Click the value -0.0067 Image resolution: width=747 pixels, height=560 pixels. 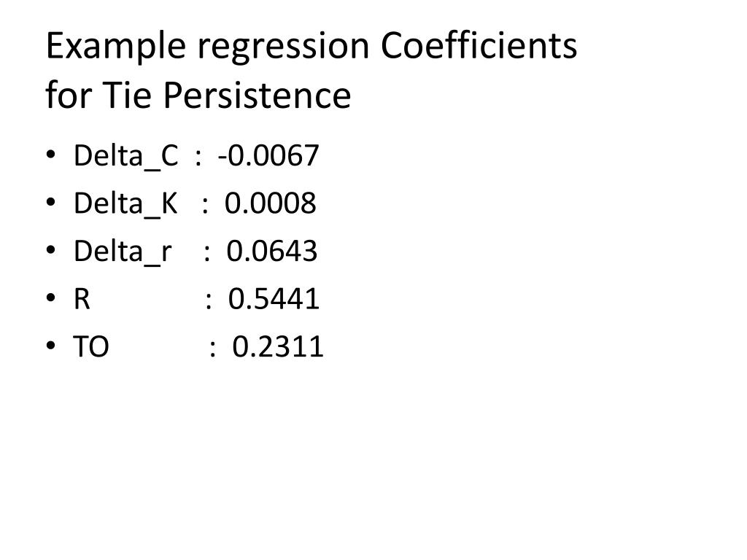[268, 156]
